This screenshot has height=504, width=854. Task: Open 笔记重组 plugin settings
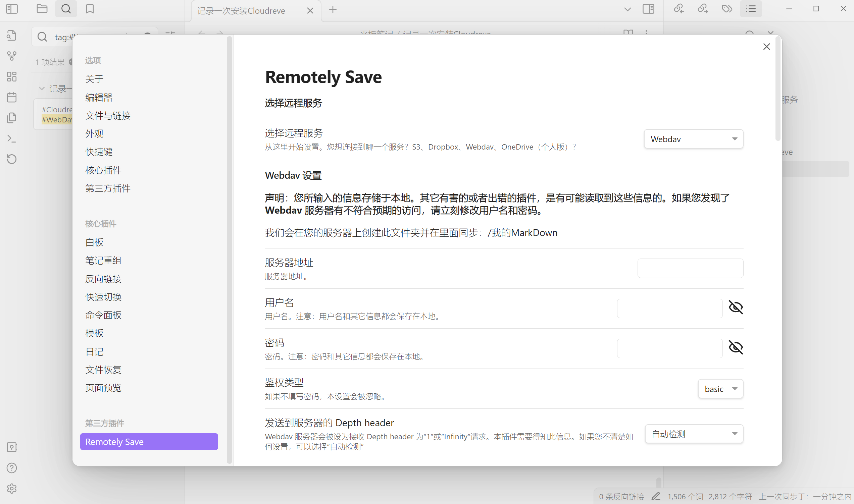[103, 261]
